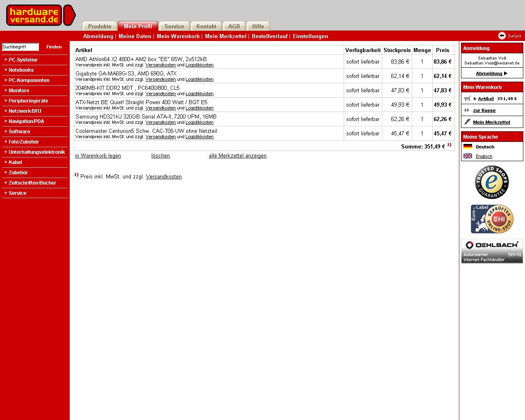Open the Unterhaltungselektronik category
Screen dimensions: 525x420
(34, 152)
